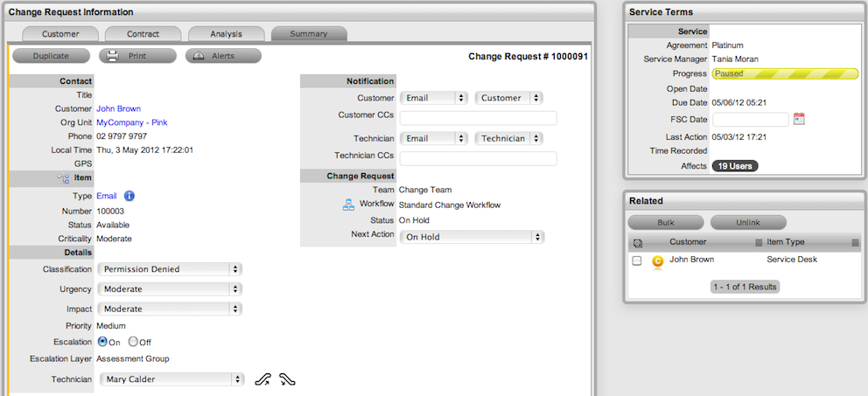Click the customer C icon for John Brown
Viewport: 868px width, 396px height.
[x=658, y=261]
